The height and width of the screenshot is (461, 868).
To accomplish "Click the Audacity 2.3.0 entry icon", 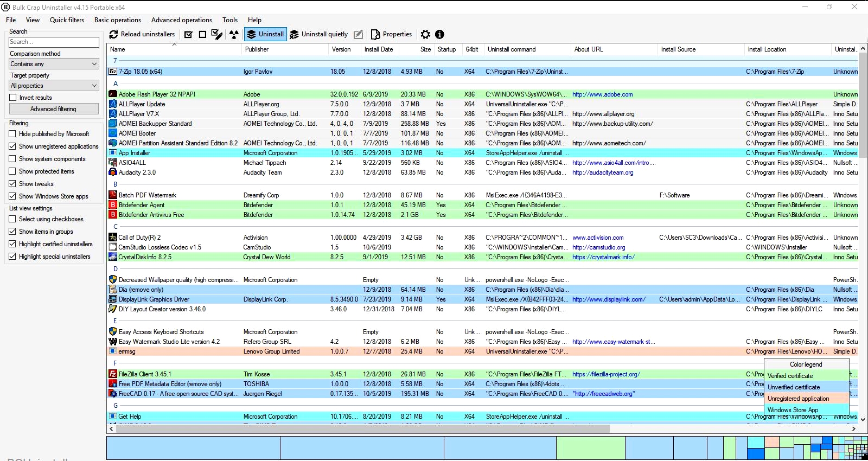I will pos(113,172).
